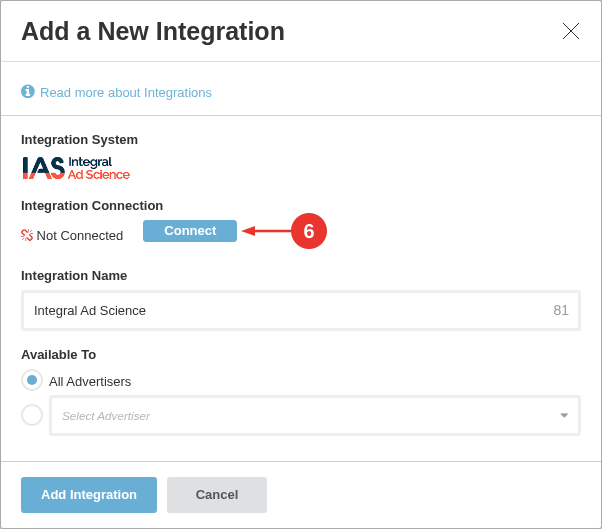Open Read more about Integrations link
The width and height of the screenshot is (602, 529).
126,93
